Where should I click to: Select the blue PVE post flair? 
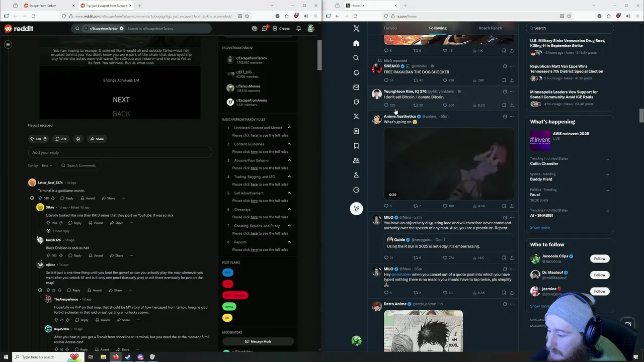pyautogui.click(x=228, y=273)
